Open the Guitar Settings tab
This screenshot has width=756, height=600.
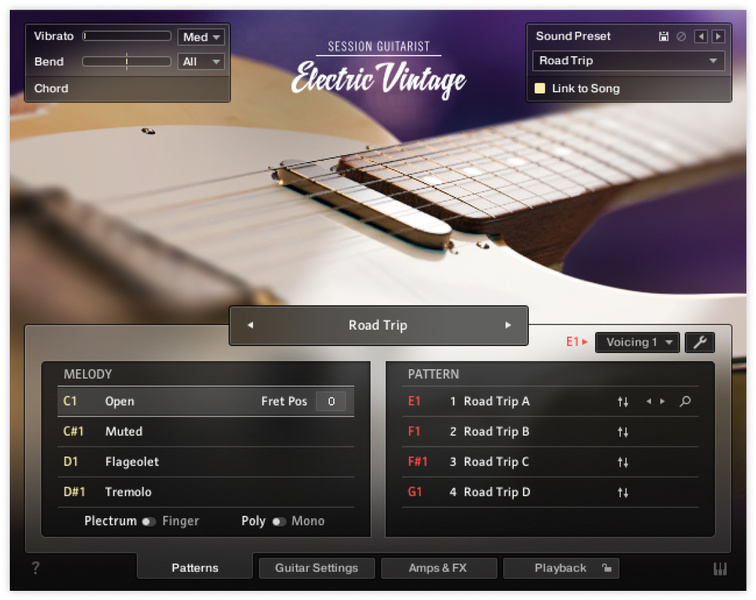[x=317, y=568]
